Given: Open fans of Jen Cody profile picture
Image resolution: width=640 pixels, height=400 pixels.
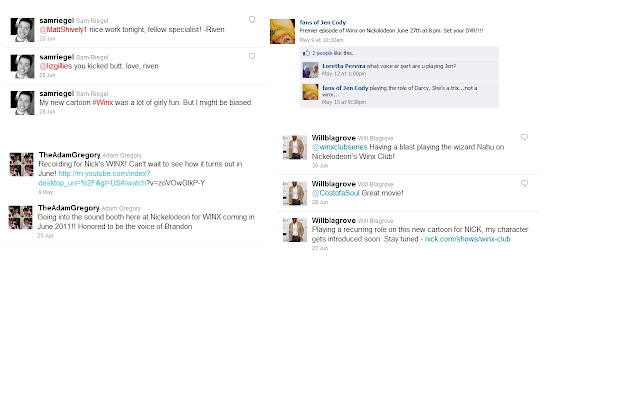Looking at the screenshot, I should [282, 31].
